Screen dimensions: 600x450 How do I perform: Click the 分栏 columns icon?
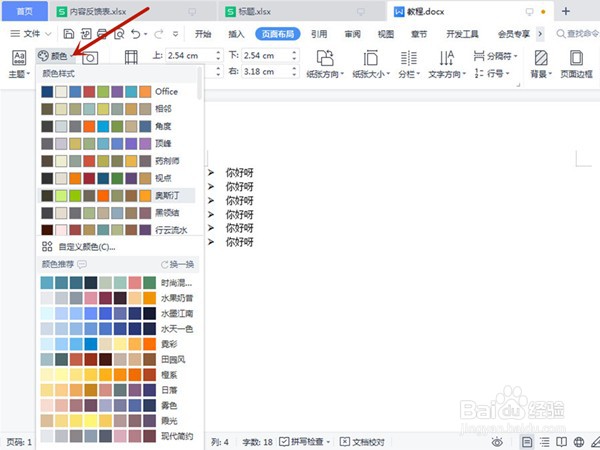pos(409,58)
